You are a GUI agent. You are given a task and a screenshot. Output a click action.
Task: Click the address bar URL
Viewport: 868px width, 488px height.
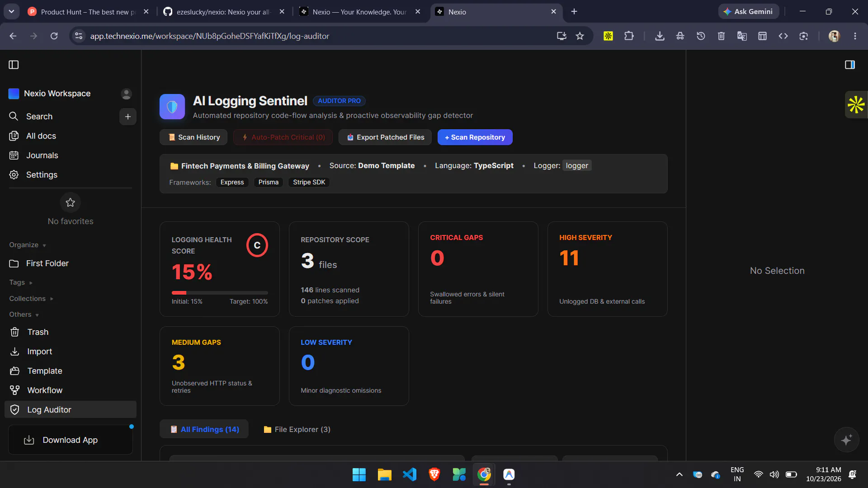pyautogui.click(x=209, y=36)
